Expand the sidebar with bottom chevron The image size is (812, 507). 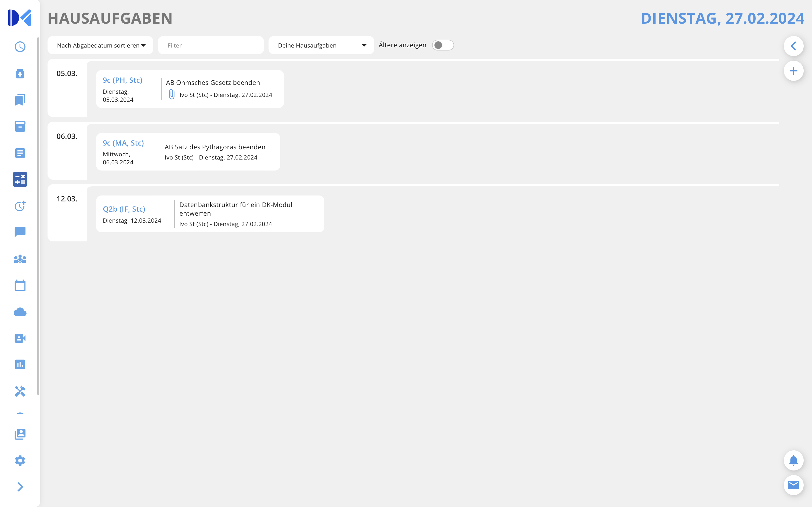pos(20,487)
